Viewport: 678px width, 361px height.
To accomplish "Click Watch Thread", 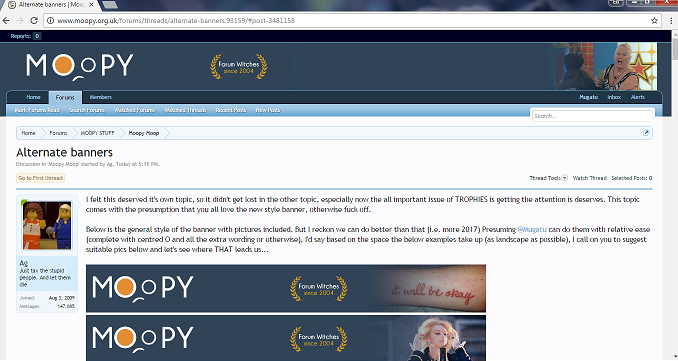I will pos(589,178).
